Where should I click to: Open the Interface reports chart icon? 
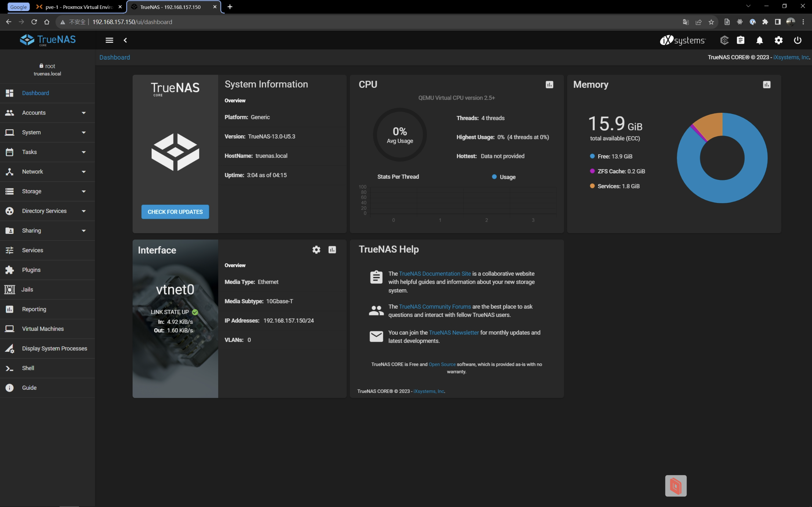[332, 250]
